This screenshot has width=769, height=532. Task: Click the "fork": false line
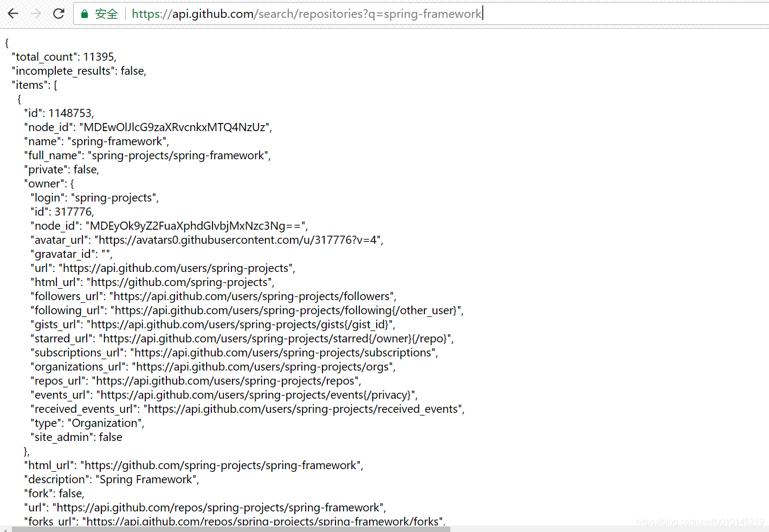(54, 494)
